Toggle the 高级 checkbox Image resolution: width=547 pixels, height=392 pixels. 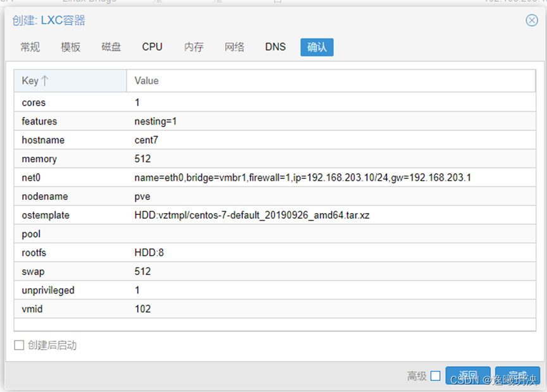pyautogui.click(x=436, y=375)
